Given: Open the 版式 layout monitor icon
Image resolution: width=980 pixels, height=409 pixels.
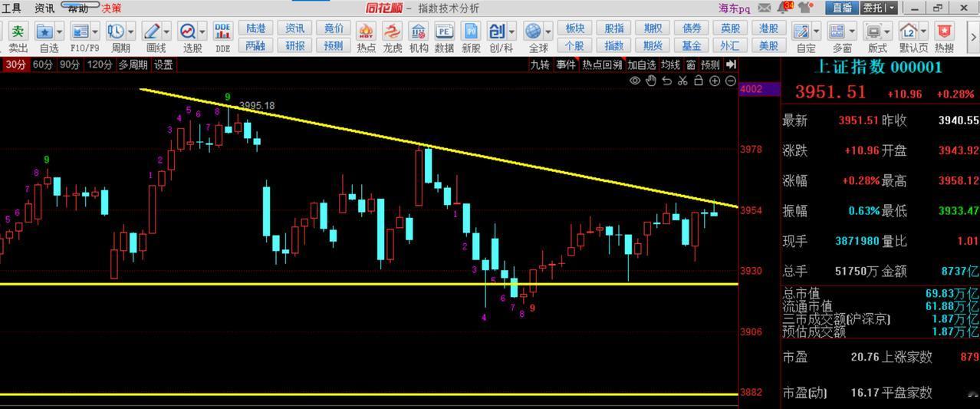Looking at the screenshot, I should 873,31.
